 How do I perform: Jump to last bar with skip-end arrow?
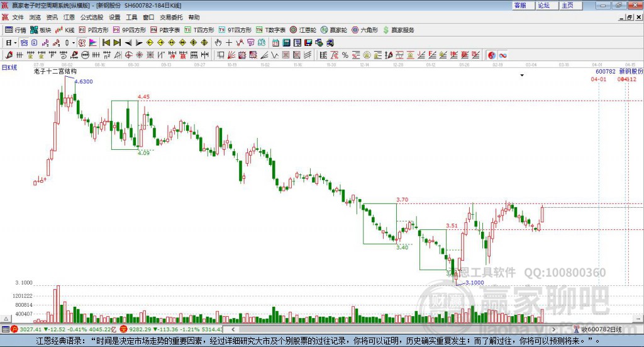pos(117,43)
